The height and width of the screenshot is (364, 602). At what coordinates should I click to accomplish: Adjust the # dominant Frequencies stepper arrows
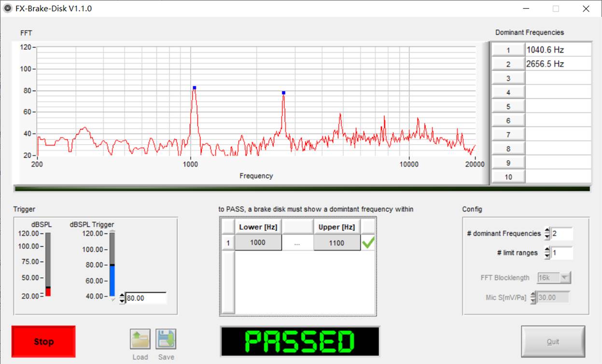(547, 234)
